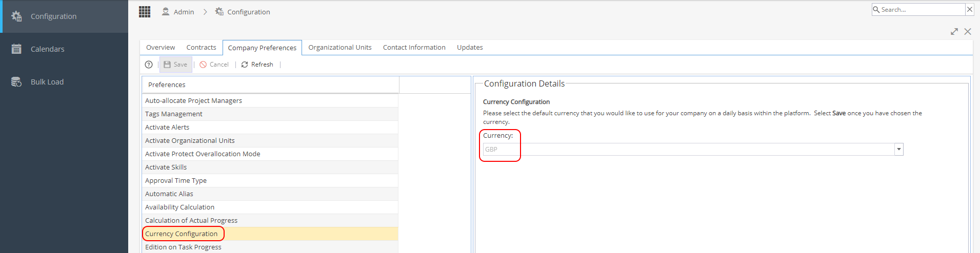Select Tags Management preference
This screenshot has width=980, height=253.
point(270,114)
